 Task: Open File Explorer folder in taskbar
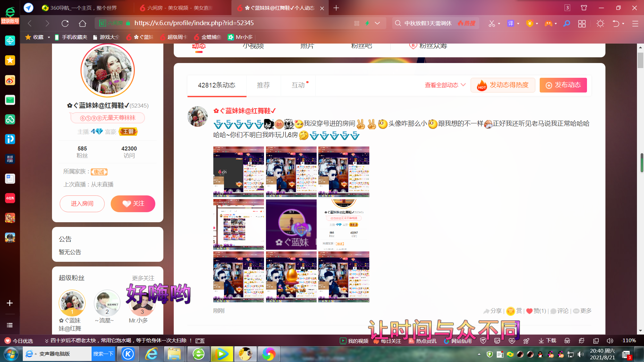(174, 354)
